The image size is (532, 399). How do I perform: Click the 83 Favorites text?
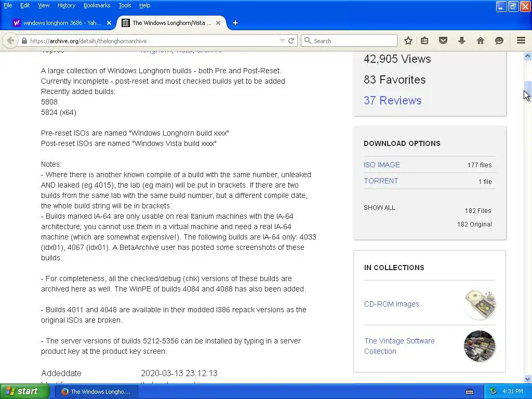395,79
